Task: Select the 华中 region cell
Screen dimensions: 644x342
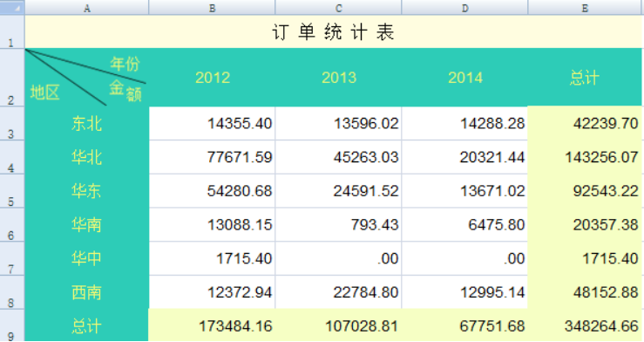Action: 86,258
